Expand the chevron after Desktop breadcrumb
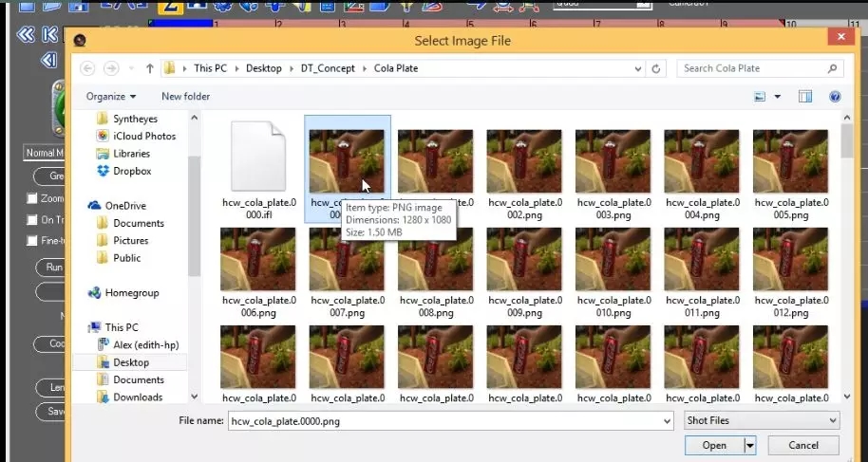Viewport: 868px width, 462px height. 292,68
